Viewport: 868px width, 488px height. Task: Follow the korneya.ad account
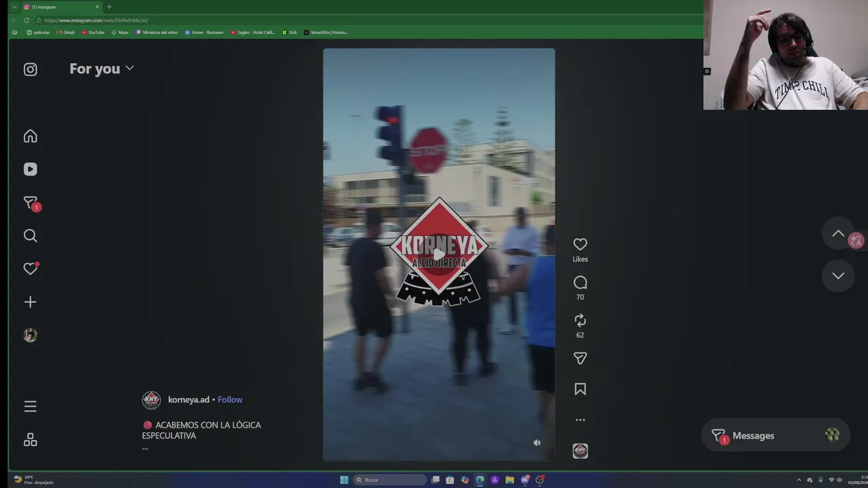230,400
